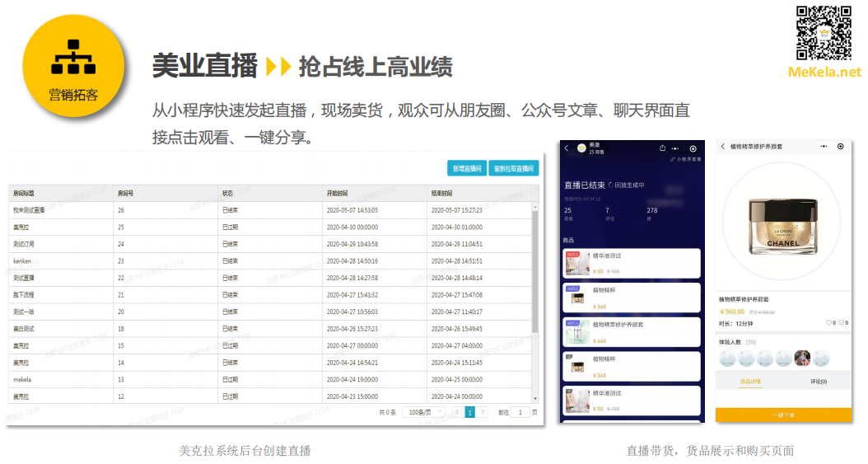Open the HOT3 植物精萃修护养颜套 product thumbnail
868x464 pixels.
pyautogui.click(x=576, y=331)
